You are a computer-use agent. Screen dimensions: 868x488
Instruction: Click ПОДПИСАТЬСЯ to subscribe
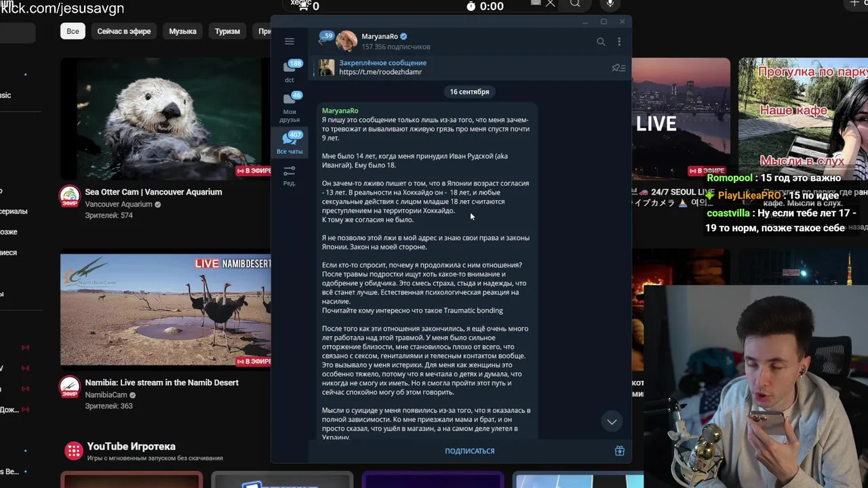(x=469, y=451)
